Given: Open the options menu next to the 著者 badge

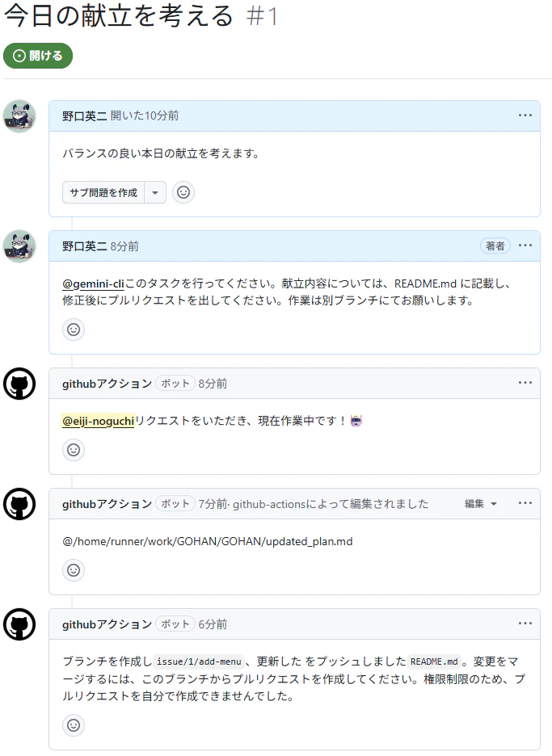Looking at the screenshot, I should click(x=525, y=246).
